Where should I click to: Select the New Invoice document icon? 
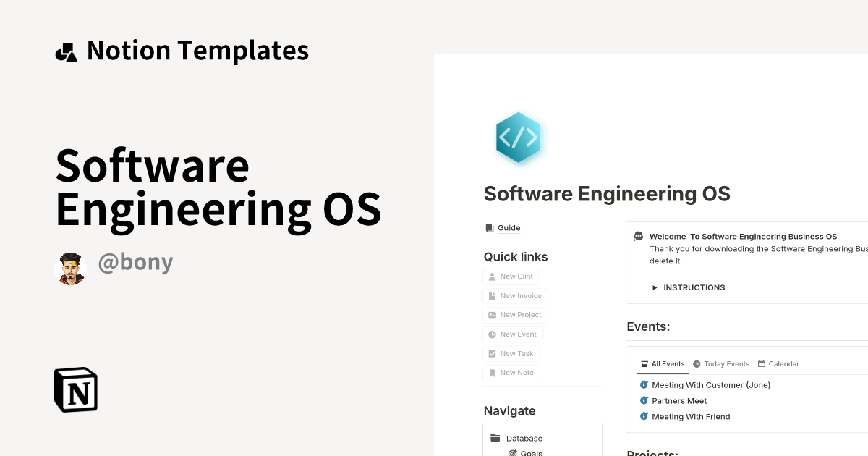point(491,295)
